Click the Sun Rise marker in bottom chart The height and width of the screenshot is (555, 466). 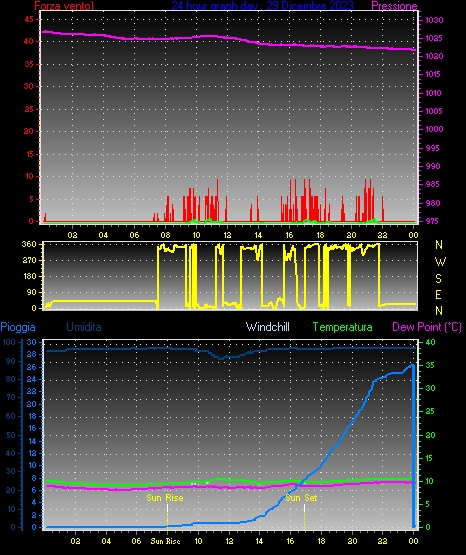click(x=165, y=498)
